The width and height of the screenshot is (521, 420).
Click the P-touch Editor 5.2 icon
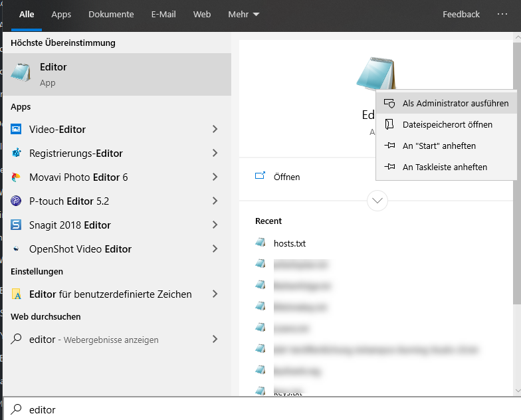(16, 201)
